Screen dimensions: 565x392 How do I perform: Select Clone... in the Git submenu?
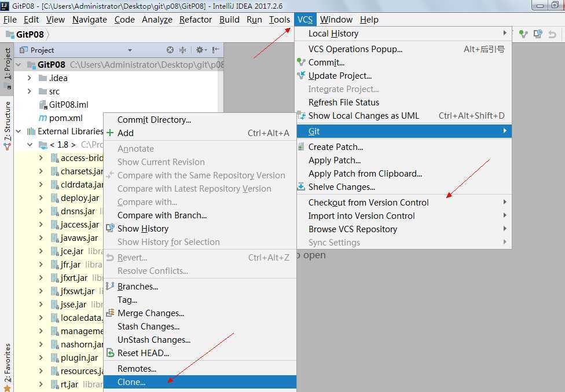tap(131, 382)
